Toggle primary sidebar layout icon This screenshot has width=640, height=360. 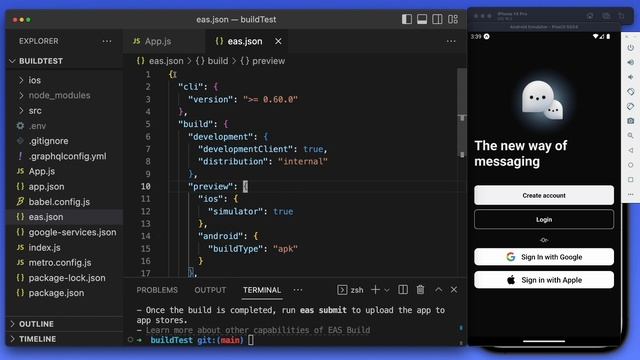(407, 19)
